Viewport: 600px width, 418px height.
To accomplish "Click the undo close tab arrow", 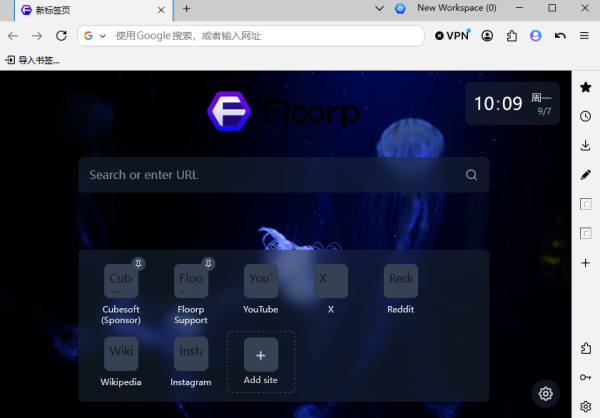I will pyautogui.click(x=560, y=36).
